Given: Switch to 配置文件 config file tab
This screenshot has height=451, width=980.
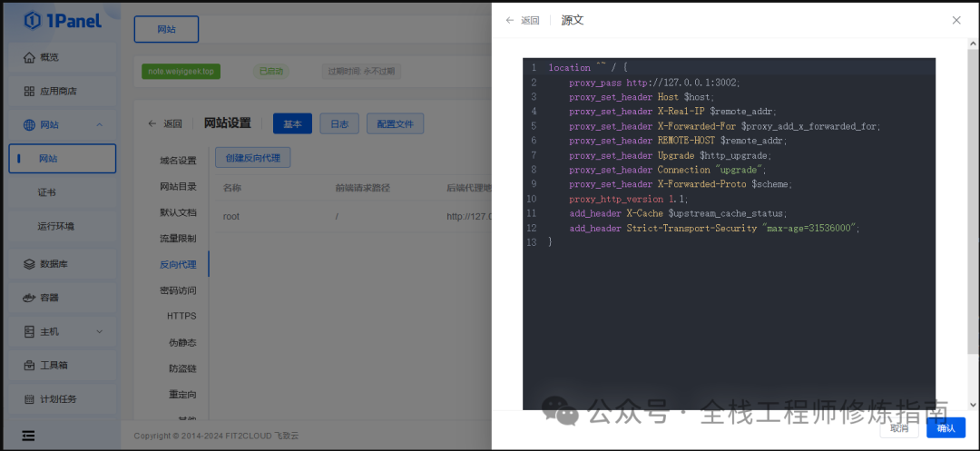Looking at the screenshot, I should tap(395, 123).
